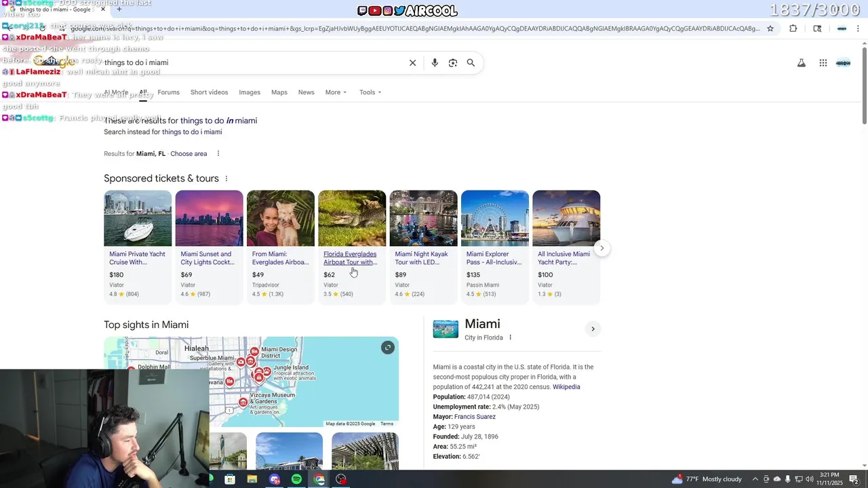
Task: Search instead for 'things to do i miami'
Action: (192, 132)
